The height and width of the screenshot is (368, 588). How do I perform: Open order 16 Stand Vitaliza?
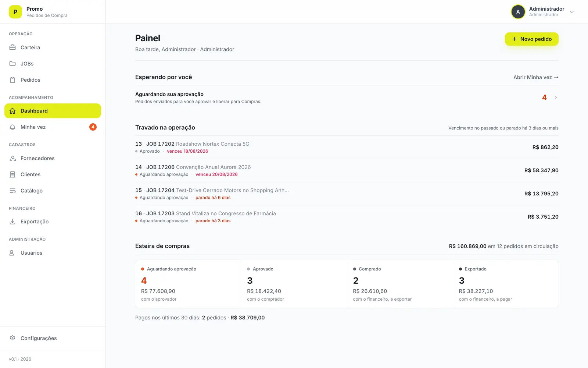(347, 217)
